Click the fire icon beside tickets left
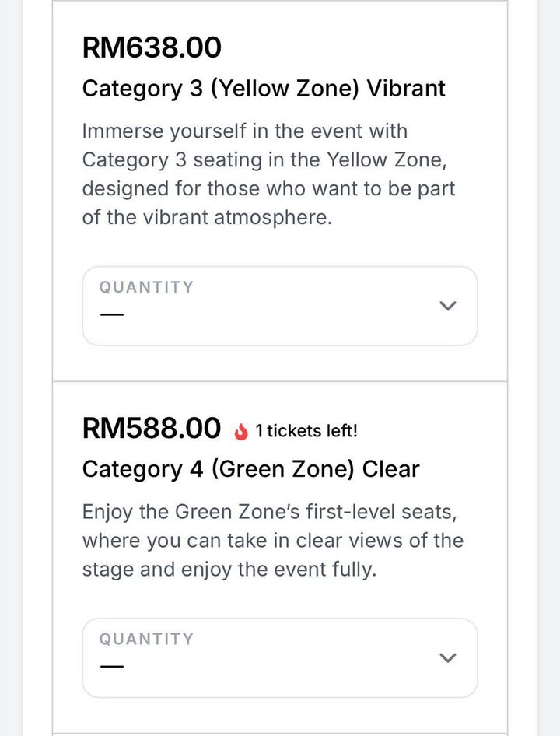The height and width of the screenshot is (736, 560). 240,430
